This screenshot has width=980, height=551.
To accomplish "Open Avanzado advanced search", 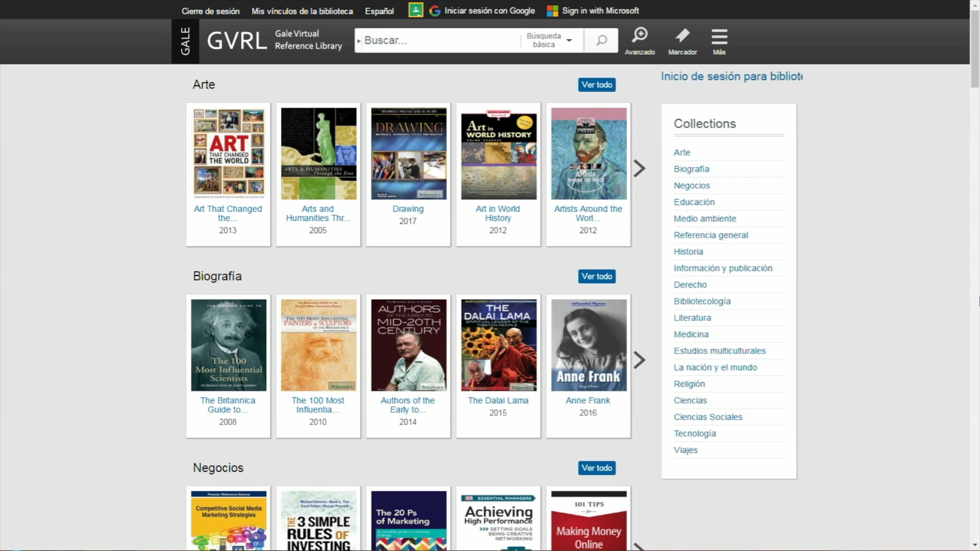I will point(640,41).
